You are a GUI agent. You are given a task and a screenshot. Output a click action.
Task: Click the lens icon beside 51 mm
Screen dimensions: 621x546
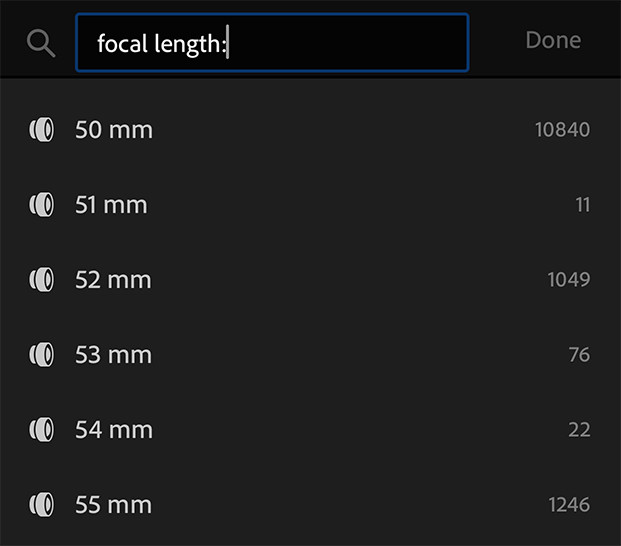[42, 205]
